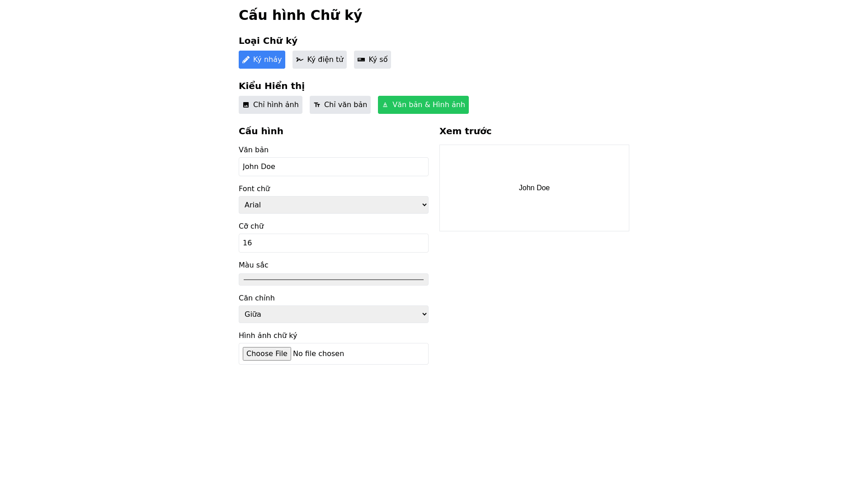This screenshot has height=488, width=868.
Task: Click the squiggle icon on Ký điện tử
Action: 300,60
